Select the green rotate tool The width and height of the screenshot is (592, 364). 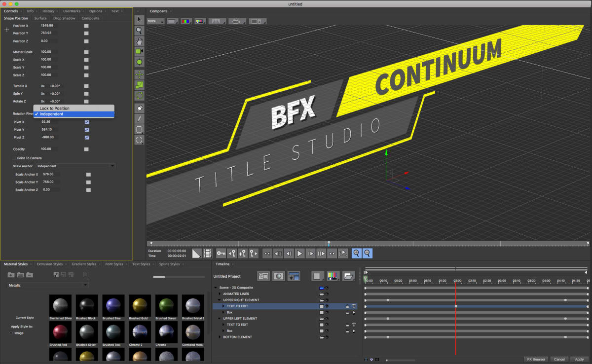pos(139,96)
